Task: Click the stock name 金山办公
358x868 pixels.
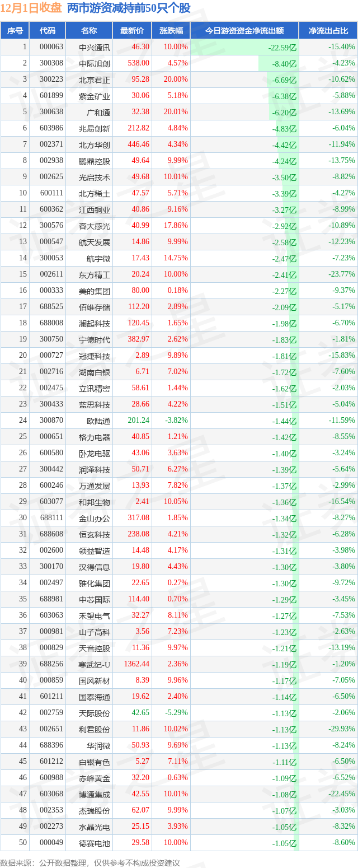Action: (x=95, y=518)
